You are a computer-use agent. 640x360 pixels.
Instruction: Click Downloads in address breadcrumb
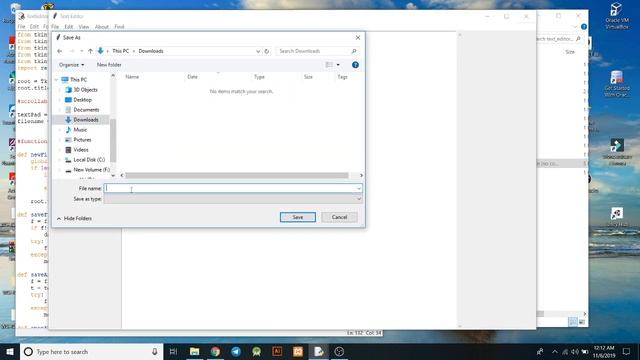[x=151, y=51]
